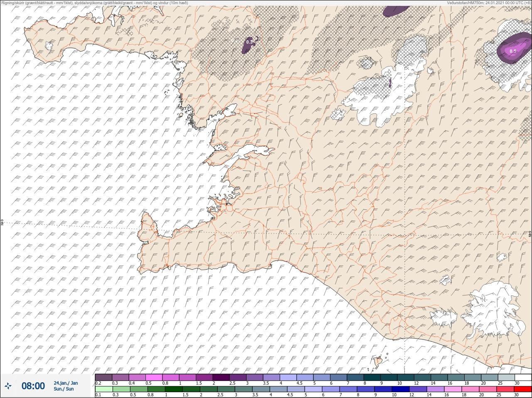Click the small island off the south coast

pos(378,362)
